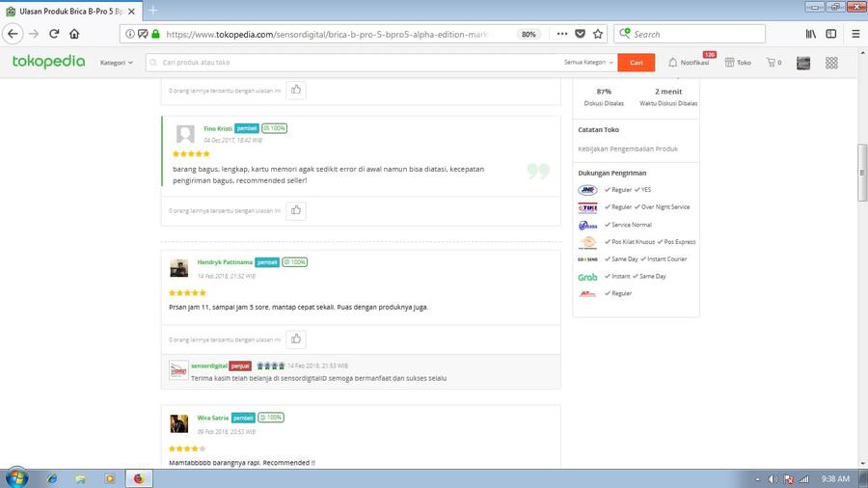
Task: Open Kebijakan Pengembalian Produk link
Action: click(628, 149)
